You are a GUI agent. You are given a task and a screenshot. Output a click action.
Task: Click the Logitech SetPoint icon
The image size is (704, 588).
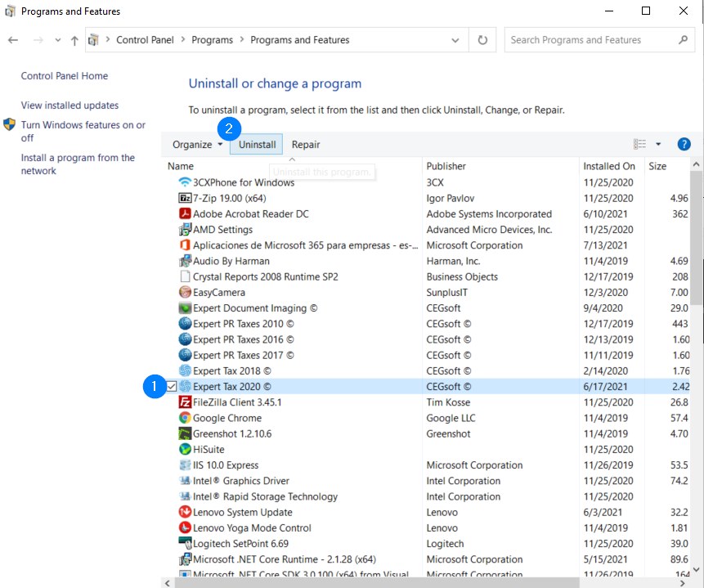click(185, 544)
